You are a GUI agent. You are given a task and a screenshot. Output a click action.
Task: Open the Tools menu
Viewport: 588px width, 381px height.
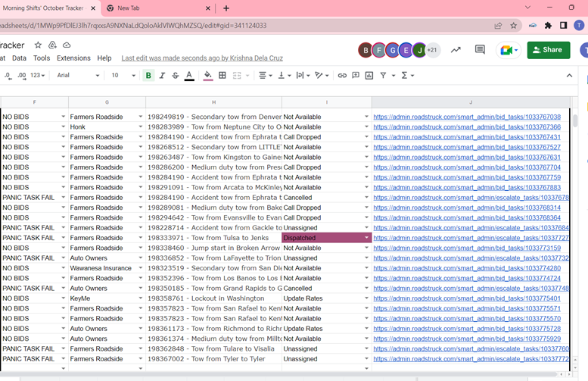coord(42,58)
